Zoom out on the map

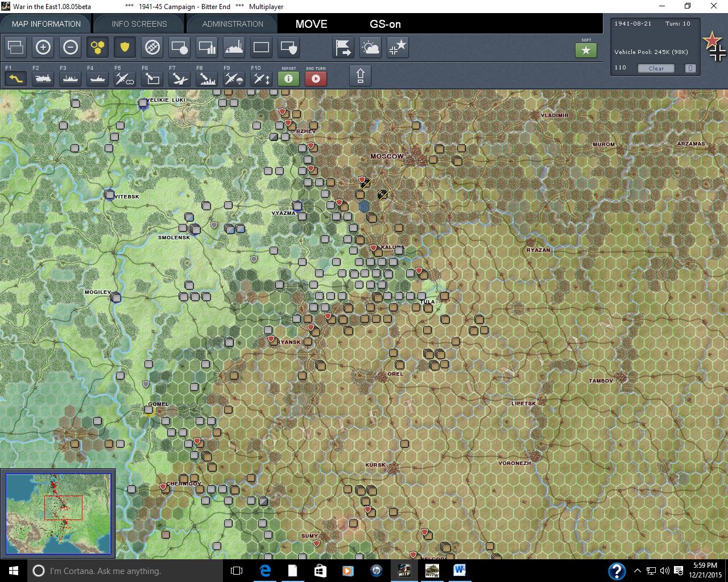[x=71, y=47]
